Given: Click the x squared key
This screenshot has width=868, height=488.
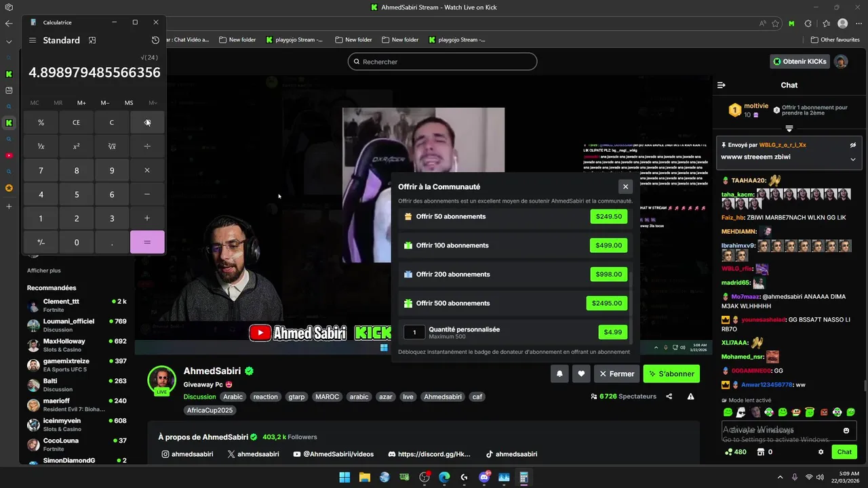Looking at the screenshot, I should tap(76, 146).
